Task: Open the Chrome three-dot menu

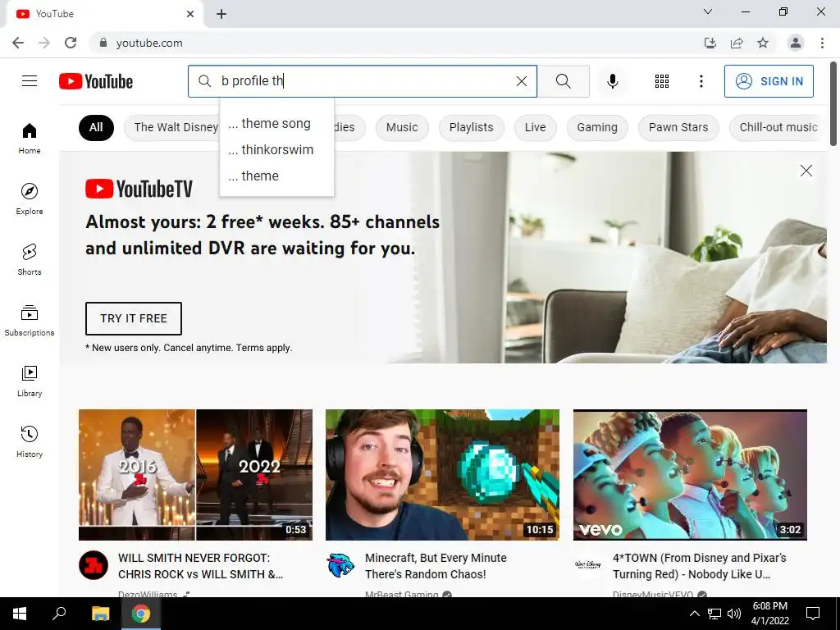Action: 822,43
